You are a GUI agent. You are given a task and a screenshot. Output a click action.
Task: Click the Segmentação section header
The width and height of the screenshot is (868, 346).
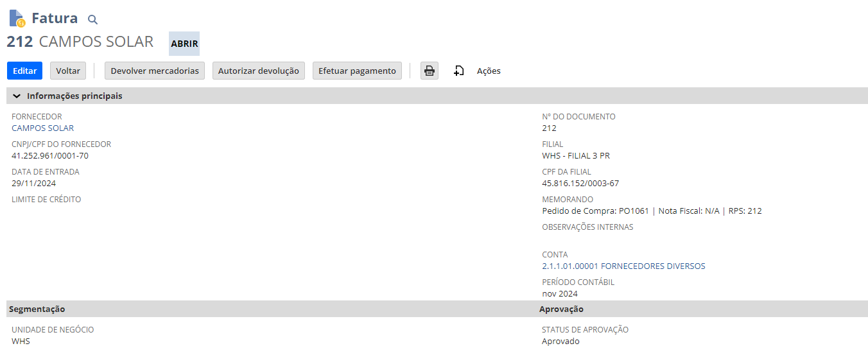[37, 309]
